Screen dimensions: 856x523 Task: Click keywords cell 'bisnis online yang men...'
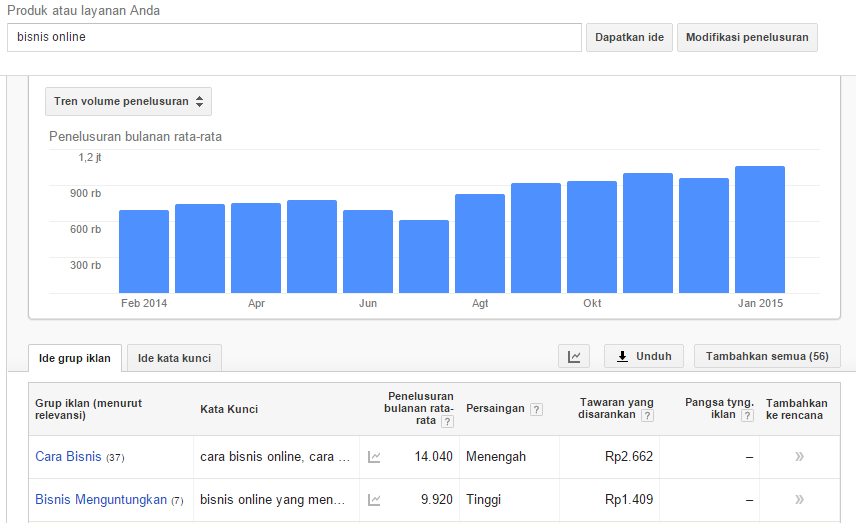click(272, 500)
